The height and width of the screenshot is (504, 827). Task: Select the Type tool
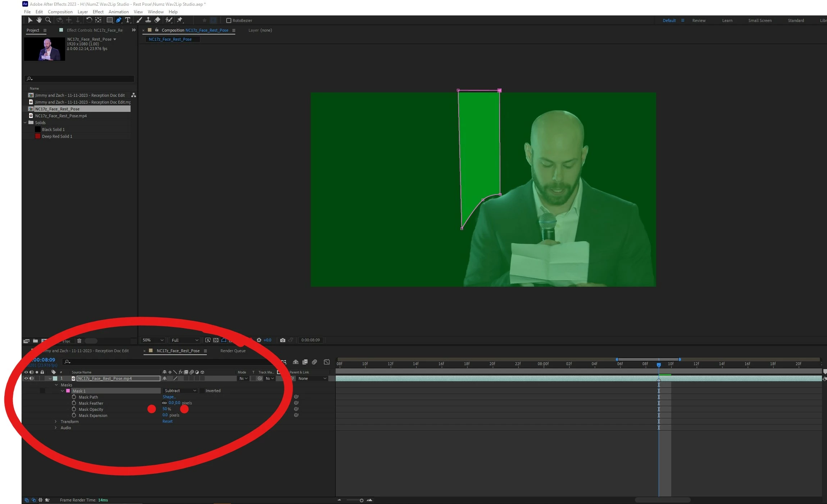point(127,20)
